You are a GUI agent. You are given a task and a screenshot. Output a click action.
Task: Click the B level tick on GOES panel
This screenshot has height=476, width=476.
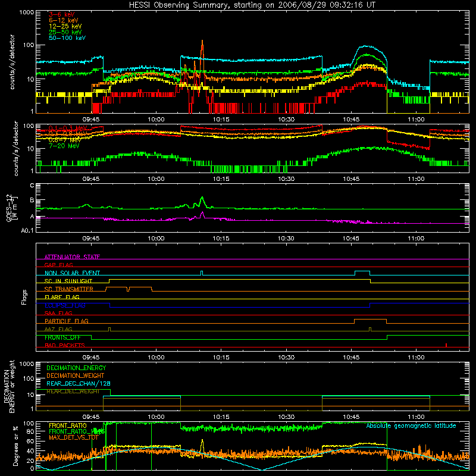point(32,200)
